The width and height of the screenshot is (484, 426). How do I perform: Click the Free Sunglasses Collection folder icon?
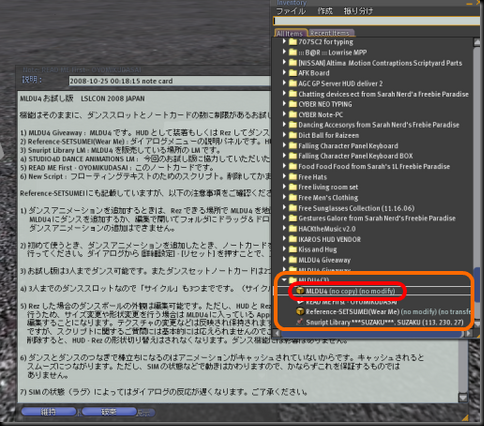(x=293, y=208)
